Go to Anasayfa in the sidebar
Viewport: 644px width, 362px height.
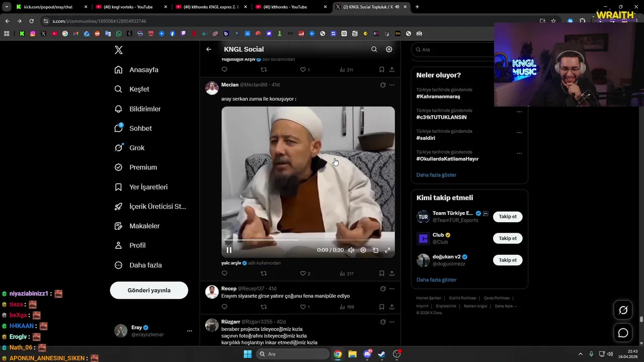pyautogui.click(x=136, y=70)
